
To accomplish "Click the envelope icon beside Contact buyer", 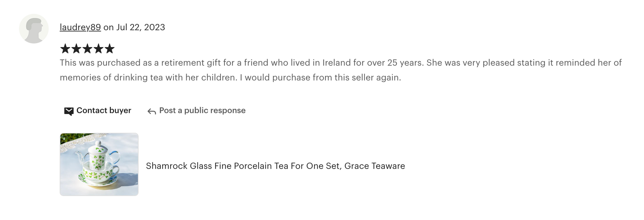I will 69,111.
